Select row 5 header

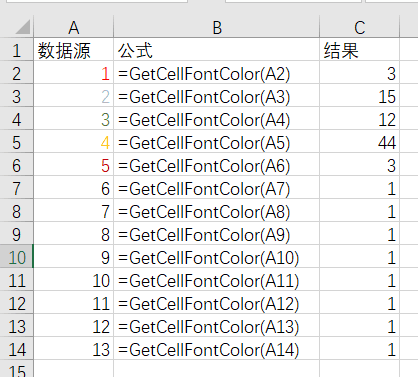[x=17, y=142]
